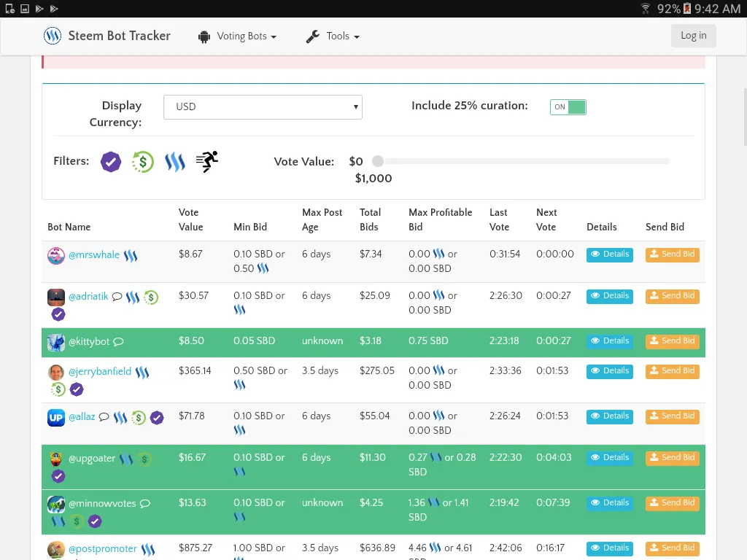
Task: Open the @jerrybanfield bot link
Action: [x=99, y=371]
